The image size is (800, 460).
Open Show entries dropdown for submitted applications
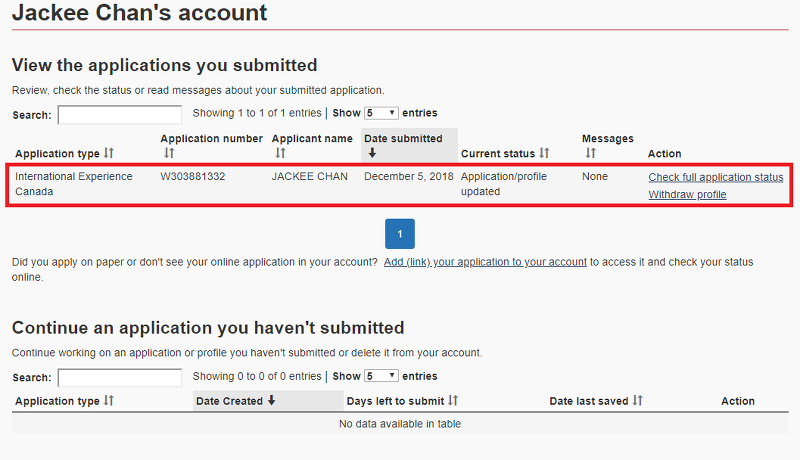click(x=381, y=113)
